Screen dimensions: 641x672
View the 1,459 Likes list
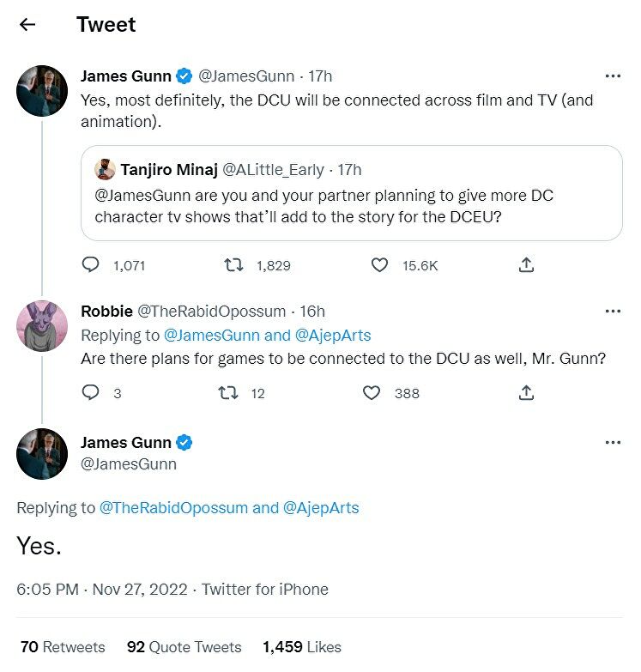tap(302, 647)
